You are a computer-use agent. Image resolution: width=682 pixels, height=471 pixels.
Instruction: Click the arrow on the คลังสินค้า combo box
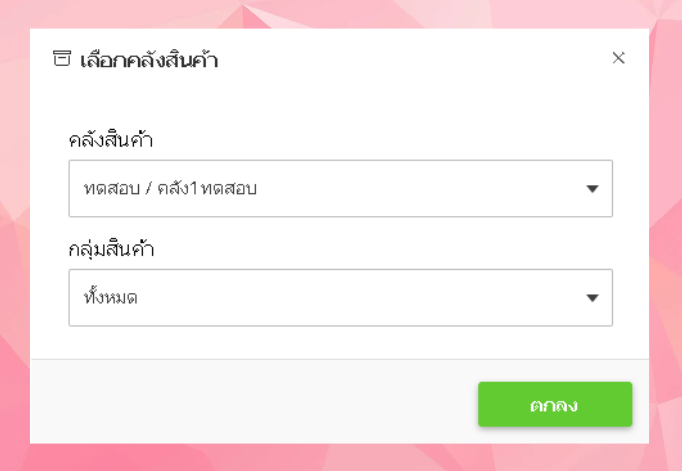pyautogui.click(x=592, y=188)
